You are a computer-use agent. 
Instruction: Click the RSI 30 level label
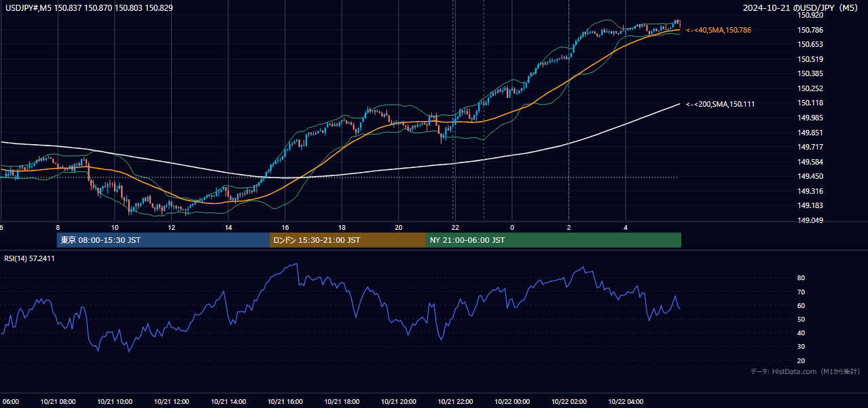tap(801, 347)
